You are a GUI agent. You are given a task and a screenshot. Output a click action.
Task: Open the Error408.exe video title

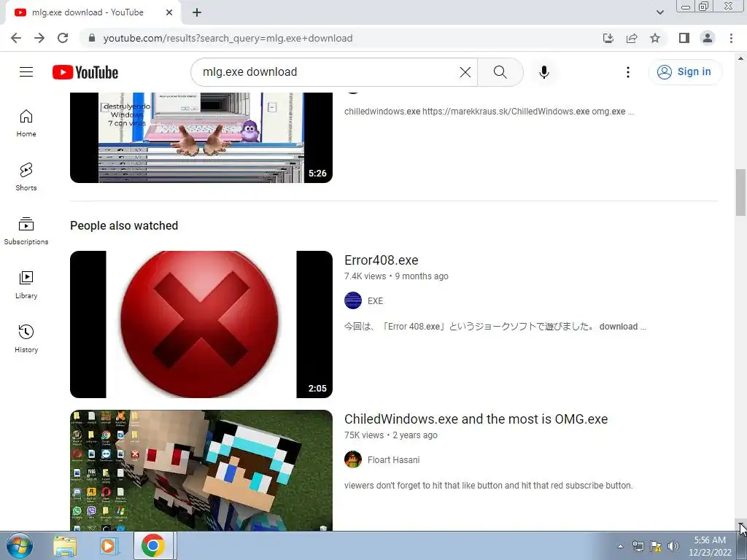click(x=381, y=260)
